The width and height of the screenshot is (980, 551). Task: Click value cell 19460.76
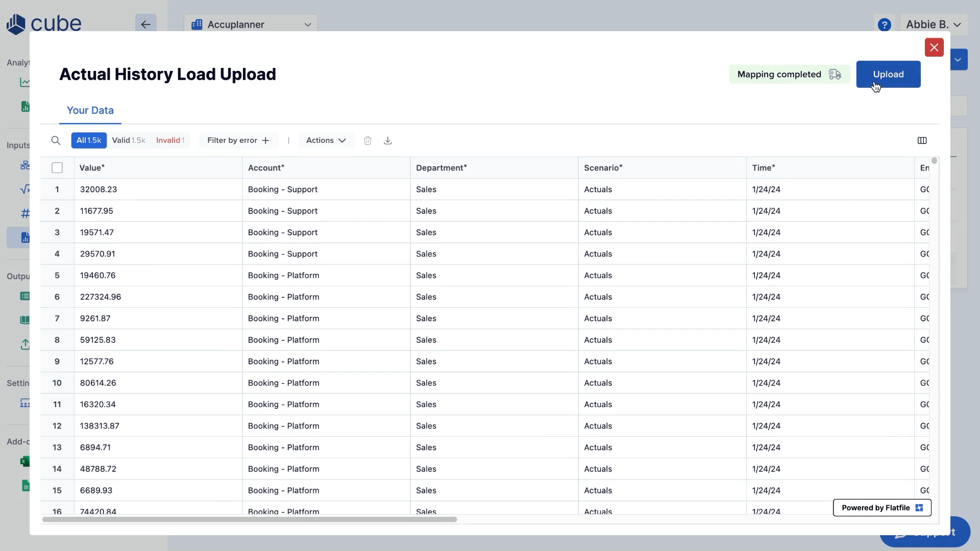coord(158,275)
